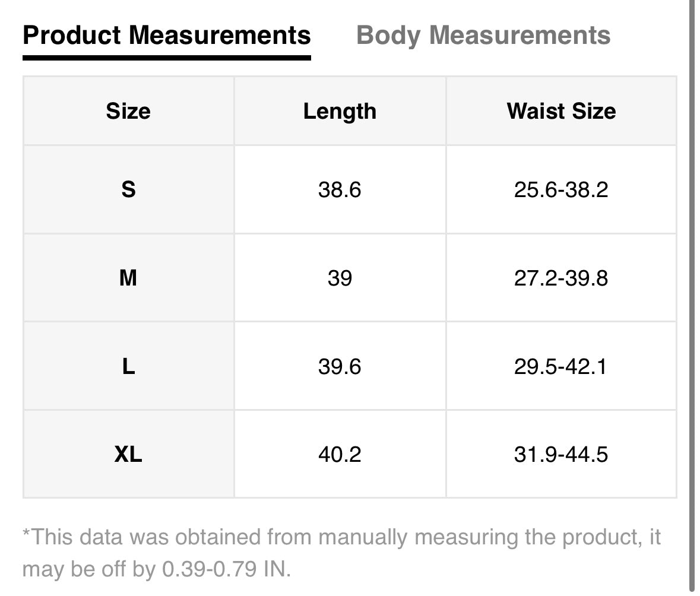This screenshot has width=700, height=596.
Task: Select the Product Measurements tab
Action: [167, 35]
